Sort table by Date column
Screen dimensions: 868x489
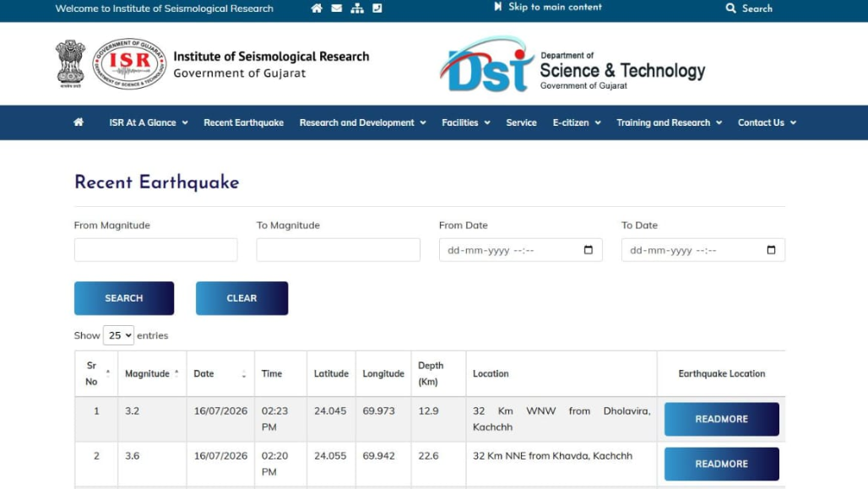(x=220, y=373)
